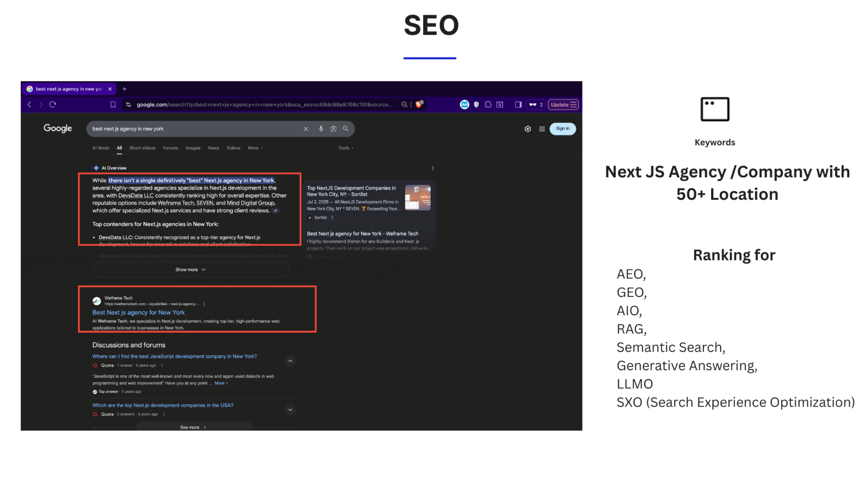The width and height of the screenshot is (868, 479).
Task: Click the Weframe Tech site favicon
Action: (97, 301)
